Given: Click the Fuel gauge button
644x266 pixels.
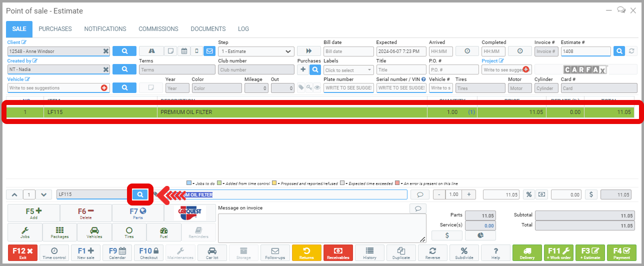Looking at the screenshot, I should [x=163, y=232].
